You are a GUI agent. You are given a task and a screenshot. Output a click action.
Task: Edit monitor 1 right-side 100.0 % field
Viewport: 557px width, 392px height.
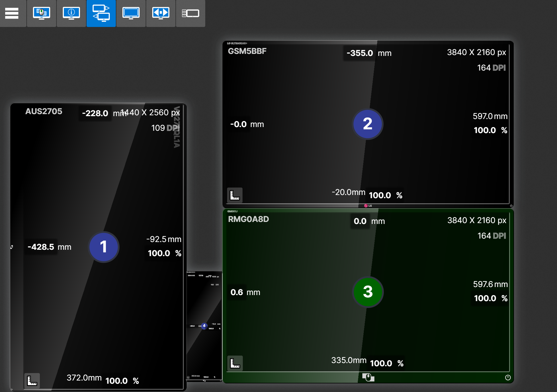pos(159,253)
